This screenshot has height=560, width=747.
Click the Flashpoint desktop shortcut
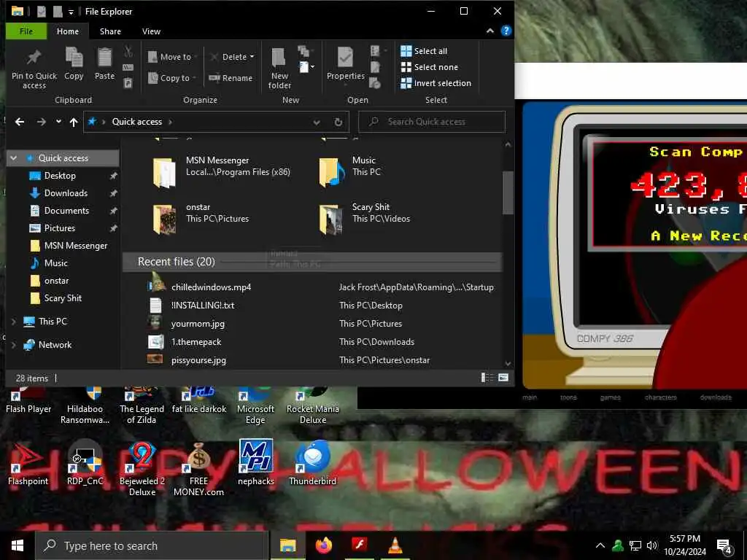28,464
